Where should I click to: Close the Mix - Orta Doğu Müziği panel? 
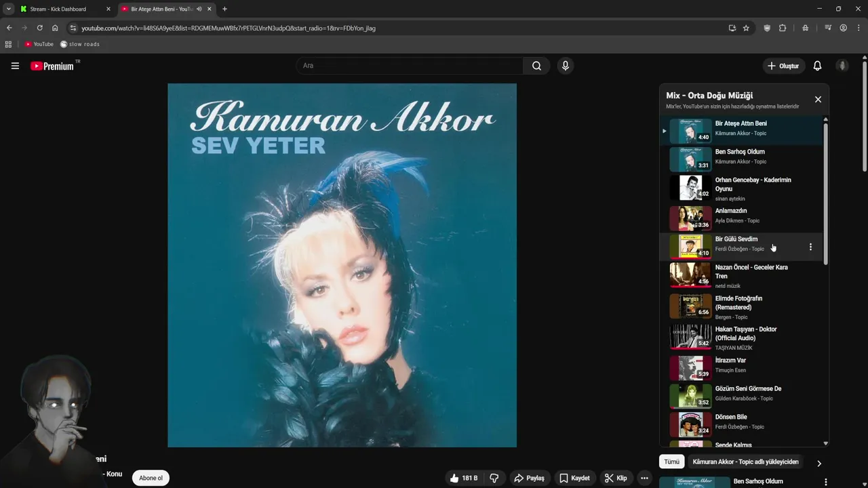point(818,99)
